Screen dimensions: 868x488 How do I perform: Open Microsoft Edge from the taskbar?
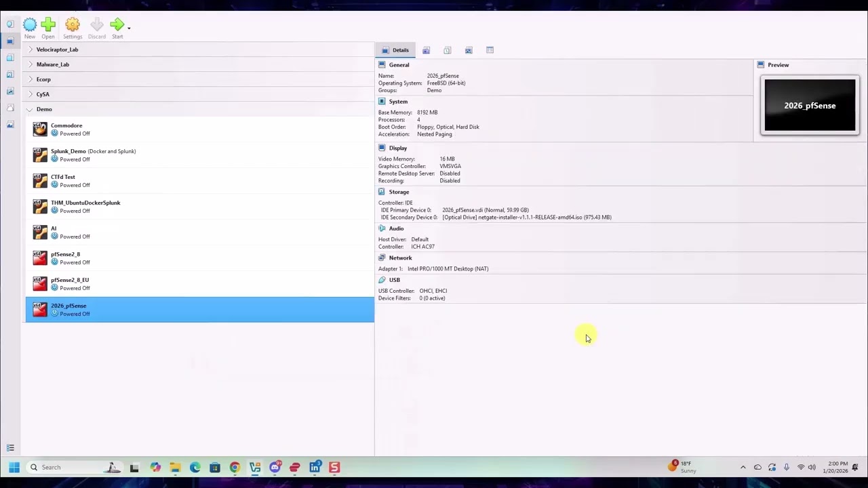click(x=195, y=467)
